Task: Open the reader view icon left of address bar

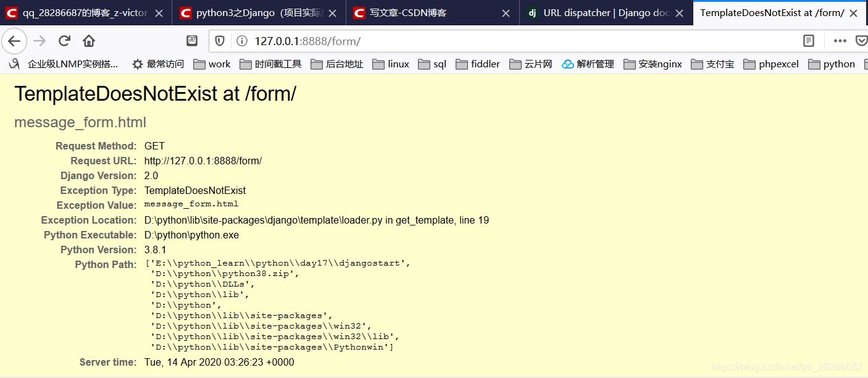Action: point(192,41)
